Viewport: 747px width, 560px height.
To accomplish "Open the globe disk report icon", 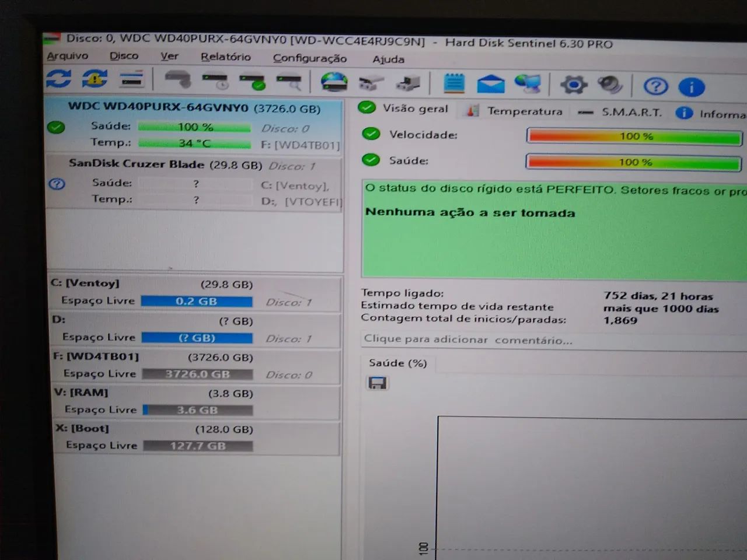I will pos(334,82).
